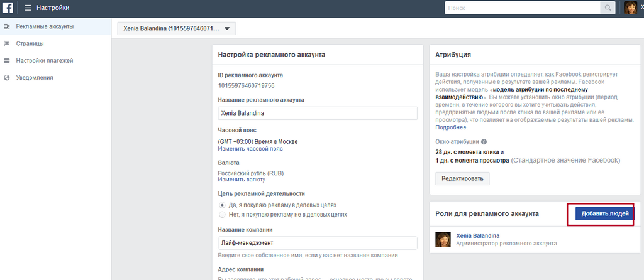The width and height of the screenshot is (644, 280).
Task: Click the card icon next to Настройки платежей
Action: 6,61
